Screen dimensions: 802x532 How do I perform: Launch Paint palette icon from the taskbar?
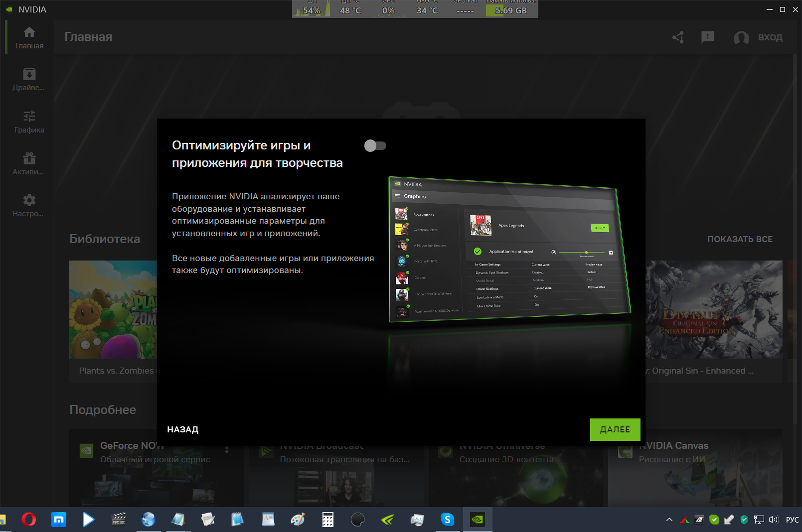coord(298,520)
